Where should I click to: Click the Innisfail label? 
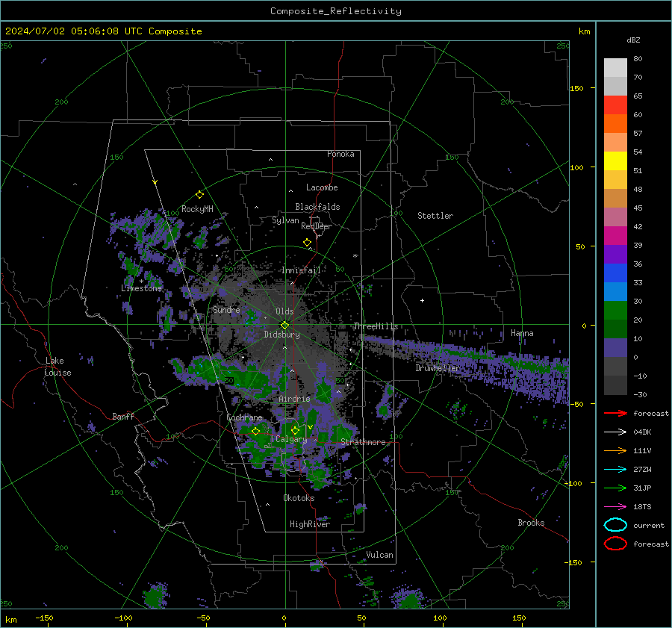pyautogui.click(x=301, y=270)
